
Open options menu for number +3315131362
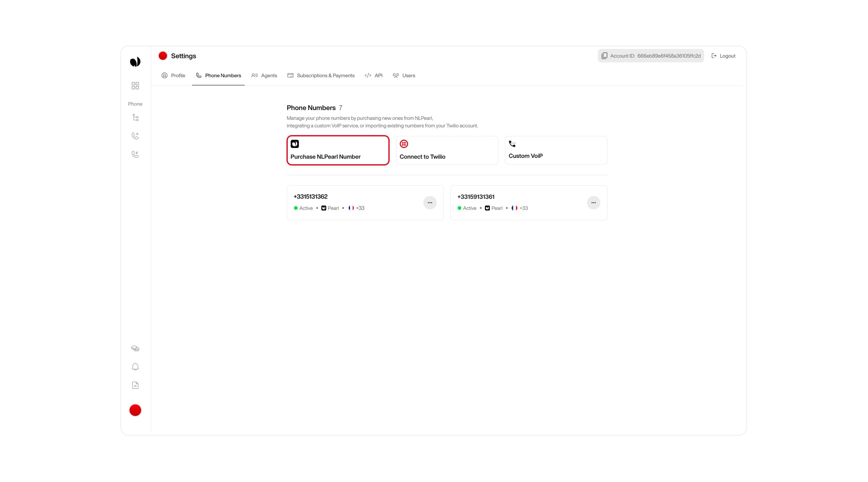pyautogui.click(x=430, y=202)
